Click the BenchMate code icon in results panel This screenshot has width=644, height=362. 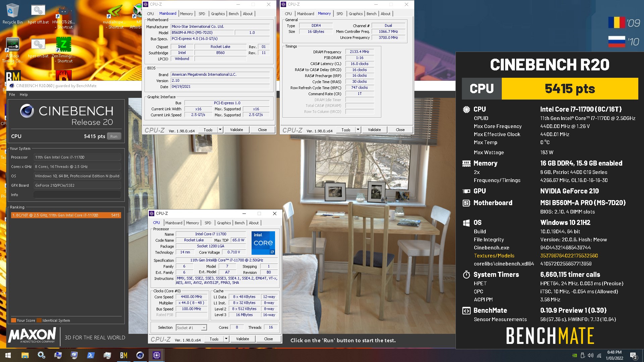coord(466,311)
